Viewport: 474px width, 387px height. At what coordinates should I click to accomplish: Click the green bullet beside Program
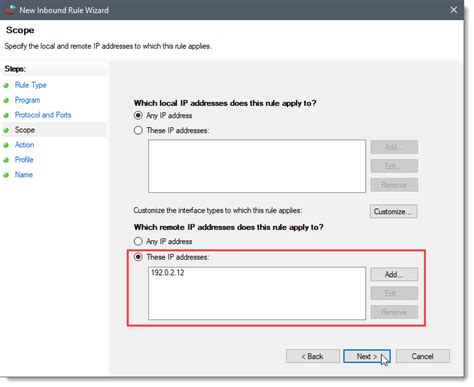coord(6,100)
